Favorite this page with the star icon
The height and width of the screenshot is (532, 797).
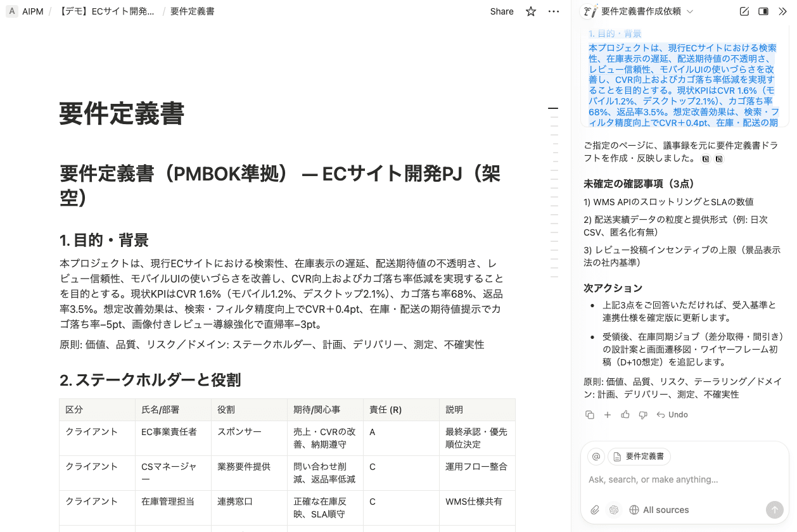531,11
